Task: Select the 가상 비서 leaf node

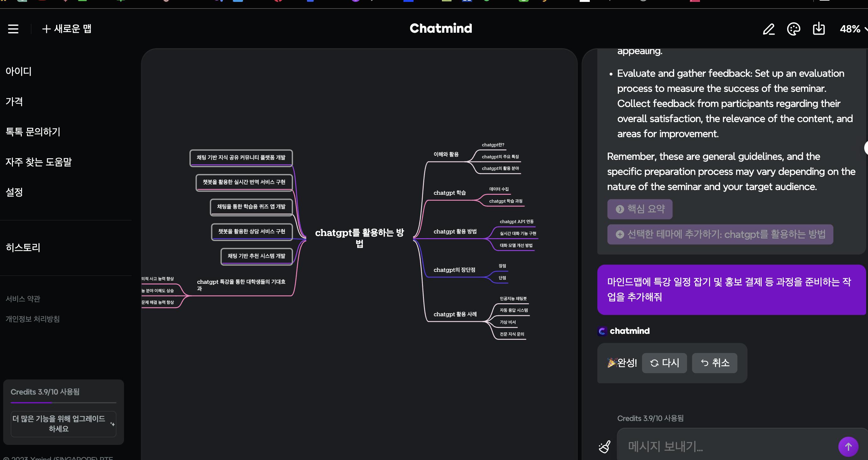Action: (x=507, y=322)
